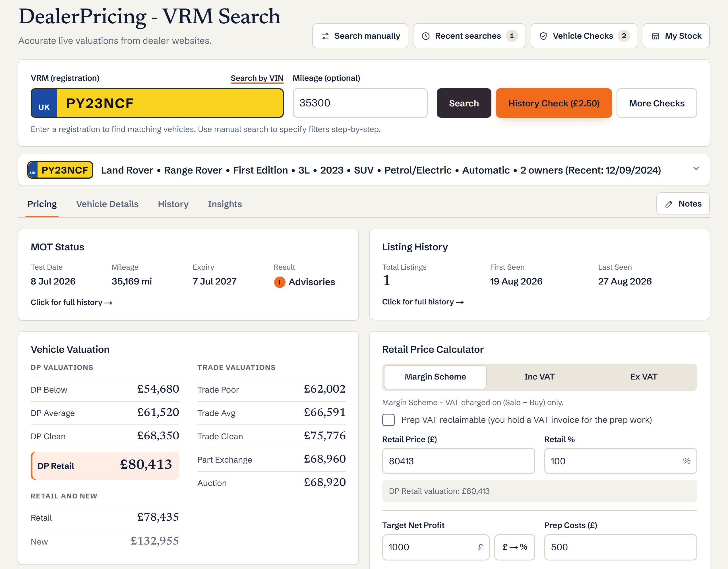Click the MOT expiry date 7 Jul 2027
728x569 pixels.
[x=214, y=281]
